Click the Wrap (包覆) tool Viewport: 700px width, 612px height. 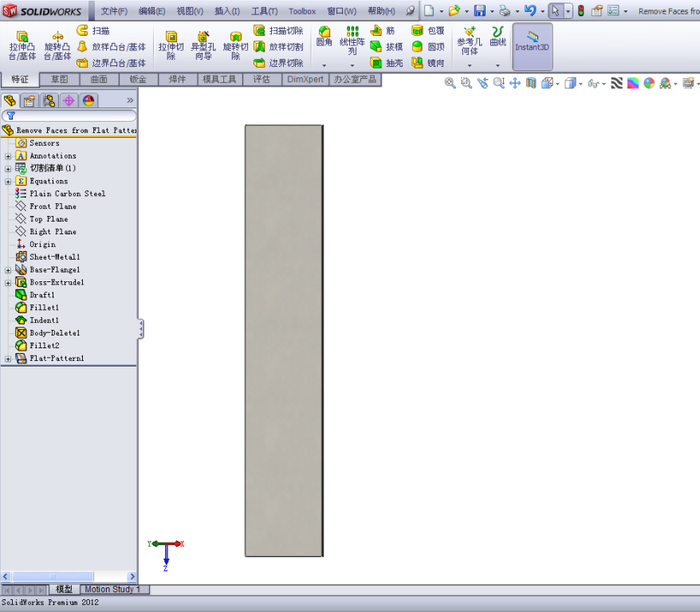[427, 30]
